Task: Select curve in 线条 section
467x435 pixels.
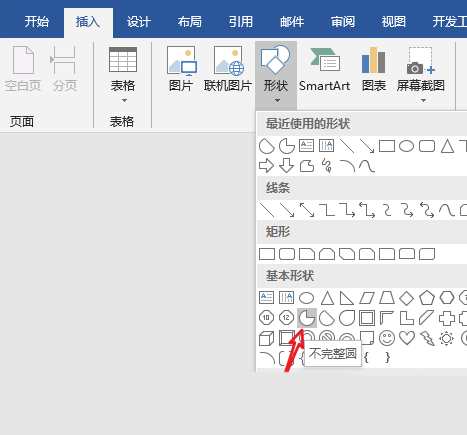Action: tap(447, 210)
